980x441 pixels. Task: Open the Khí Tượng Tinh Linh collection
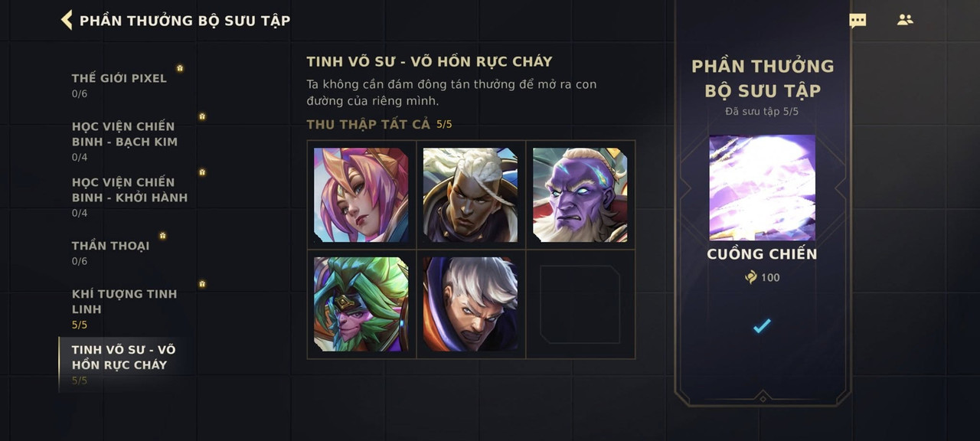(x=126, y=309)
